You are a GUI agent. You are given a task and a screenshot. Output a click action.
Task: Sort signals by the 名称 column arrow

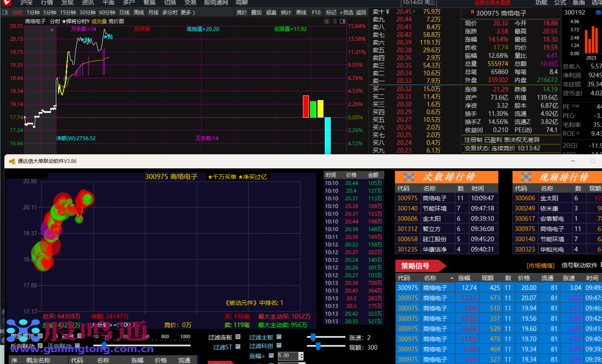click(x=452, y=278)
